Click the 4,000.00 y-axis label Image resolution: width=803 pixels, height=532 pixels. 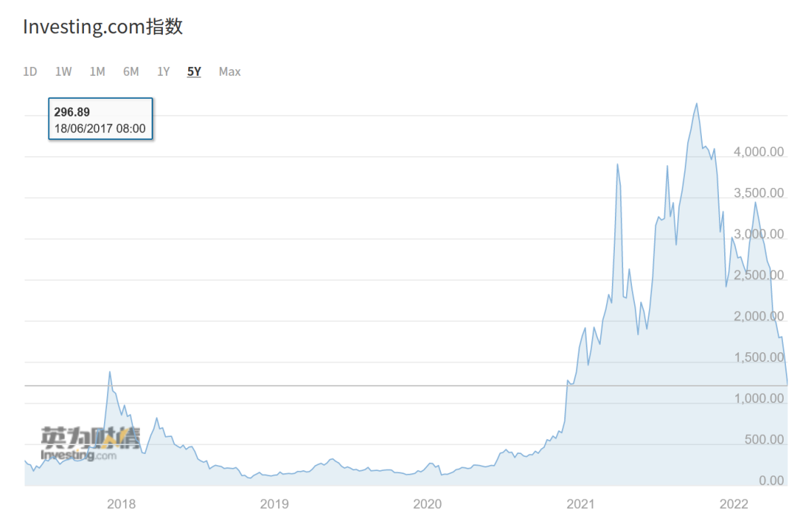[758, 152]
